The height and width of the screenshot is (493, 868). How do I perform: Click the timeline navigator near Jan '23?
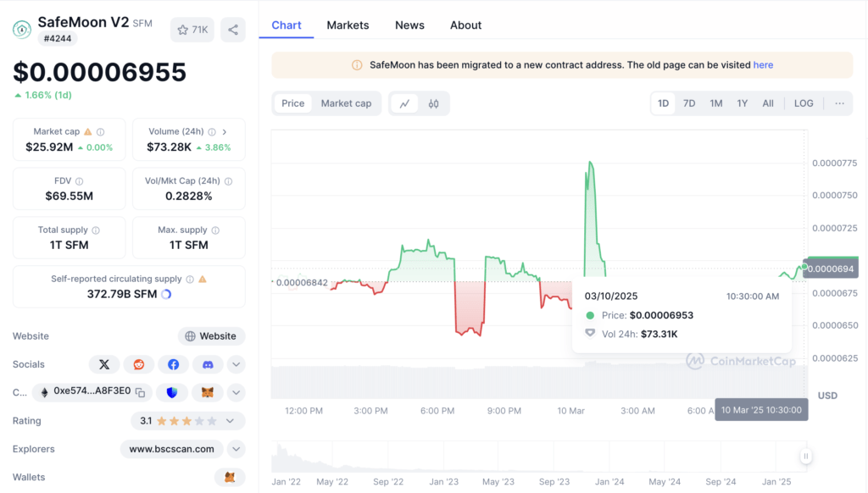444,458
